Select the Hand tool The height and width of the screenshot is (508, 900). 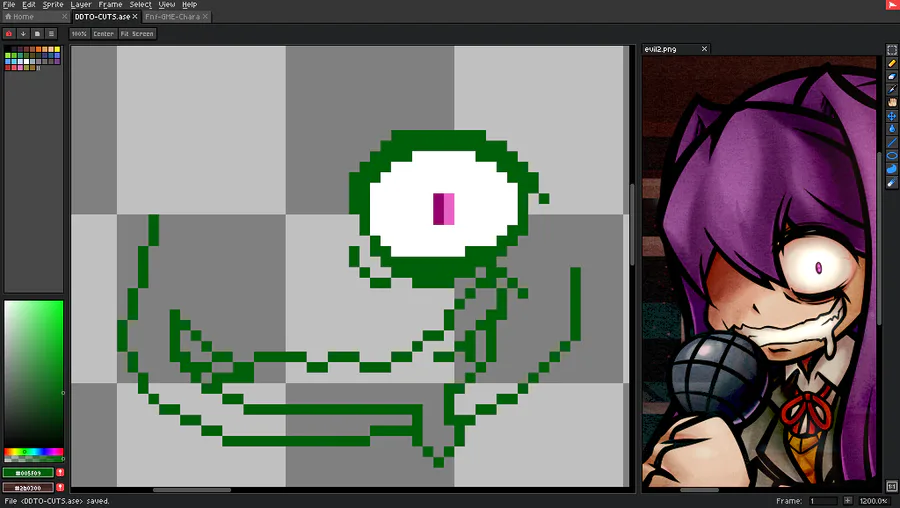coord(891,103)
